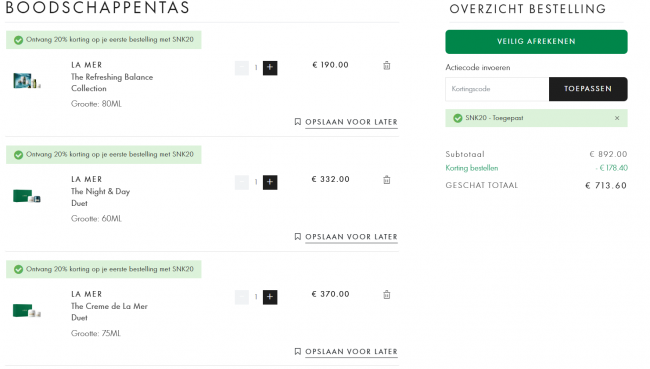Screen dimensions: 650x369
Task: Delete The Refreshing Balance Collection with trash icon
Action: coord(386,66)
